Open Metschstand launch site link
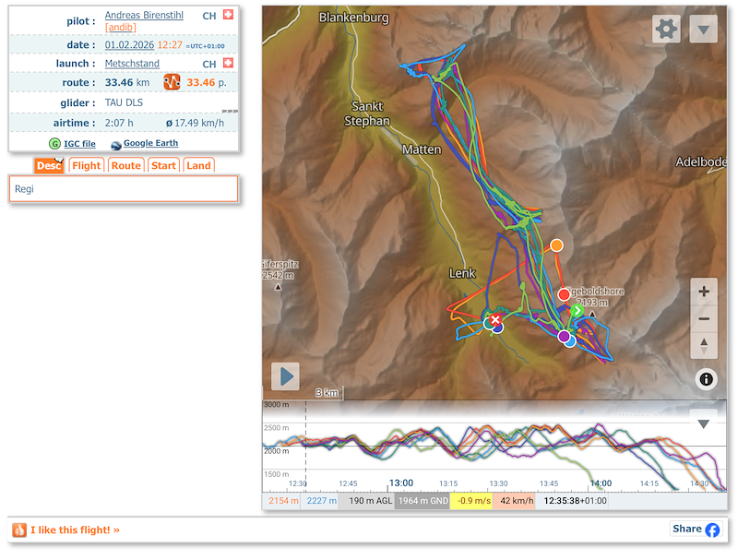Image resolution: width=738 pixels, height=560 pixels. [132, 64]
